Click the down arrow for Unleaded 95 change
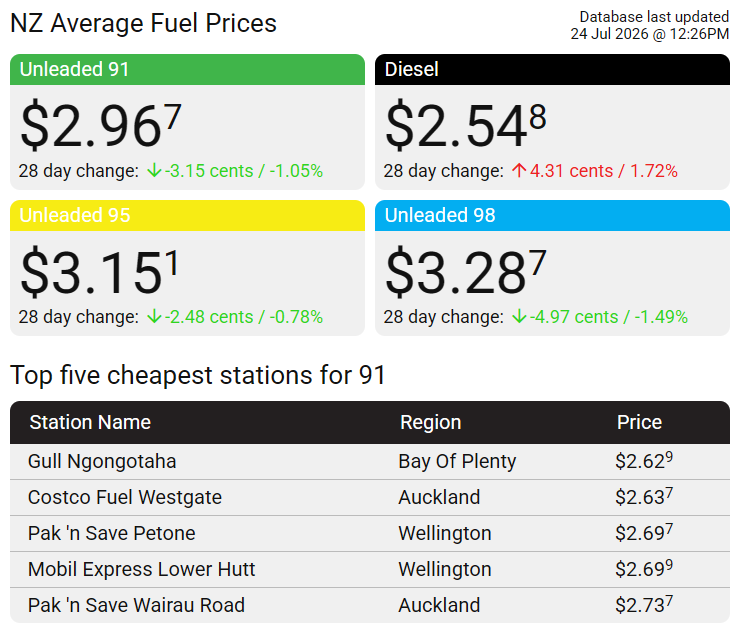Screen dimensions: 745x644 154,317
